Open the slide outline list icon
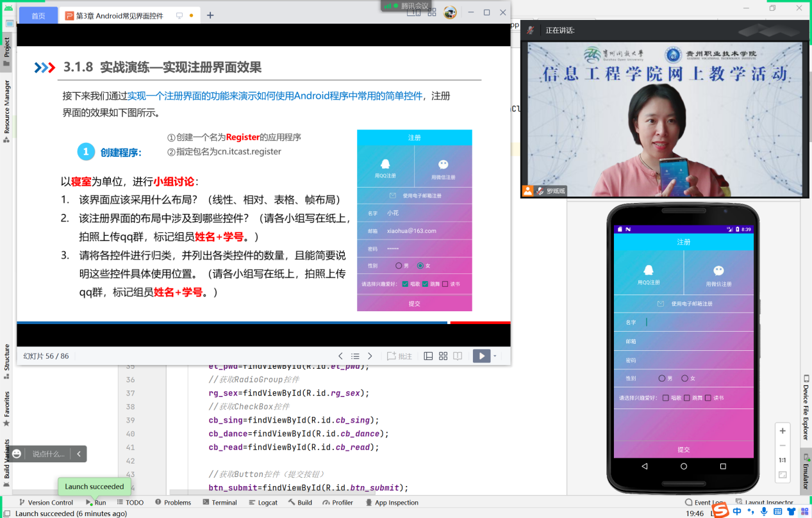 click(356, 356)
